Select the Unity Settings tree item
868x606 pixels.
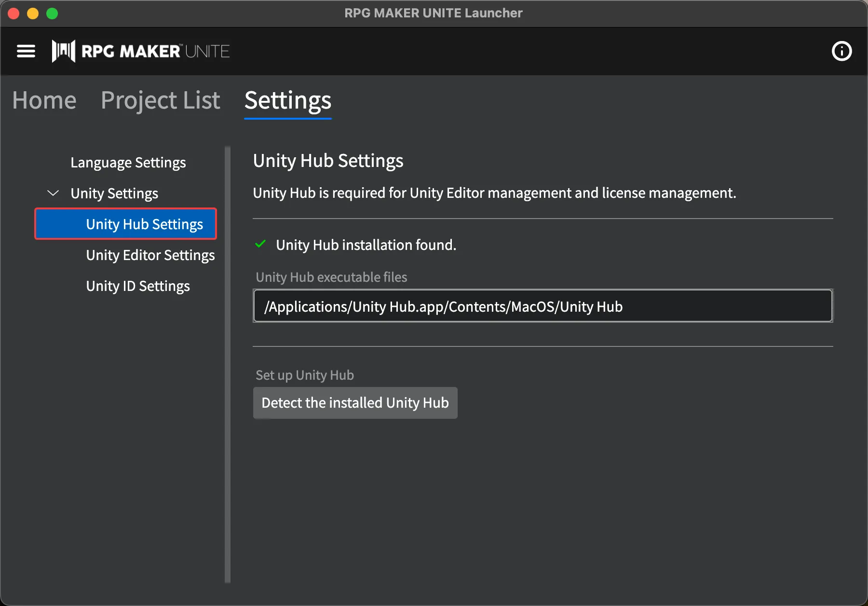(114, 193)
